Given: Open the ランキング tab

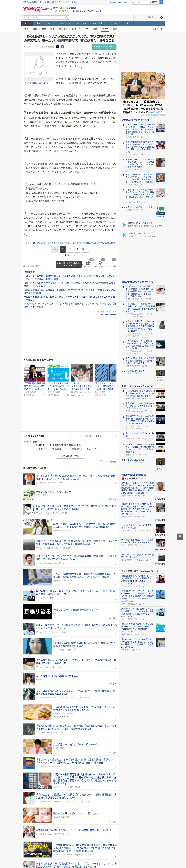Looking at the screenshot, I should (115, 24).
